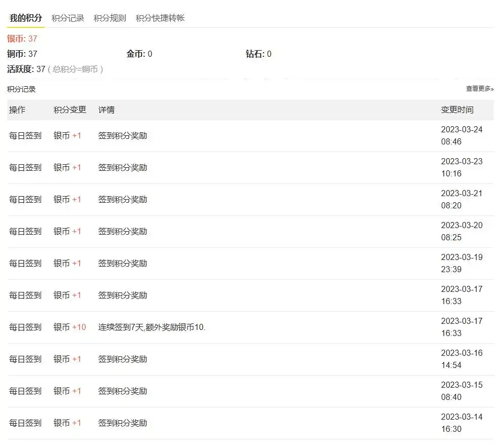Viewport: 504px width, 444px height.
Task: Select the 银币 +10 points change
Action: tap(70, 327)
